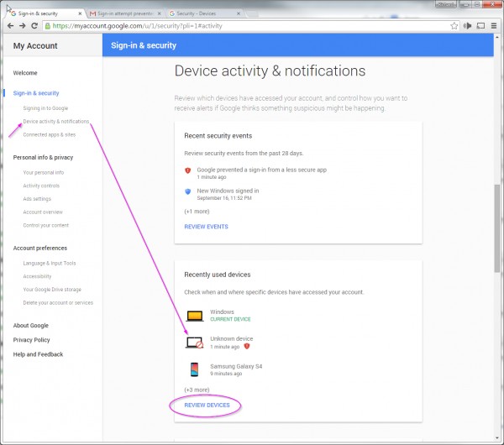Viewport: 504px width, 445px height.
Task: Open Account overview
Action: click(x=43, y=212)
